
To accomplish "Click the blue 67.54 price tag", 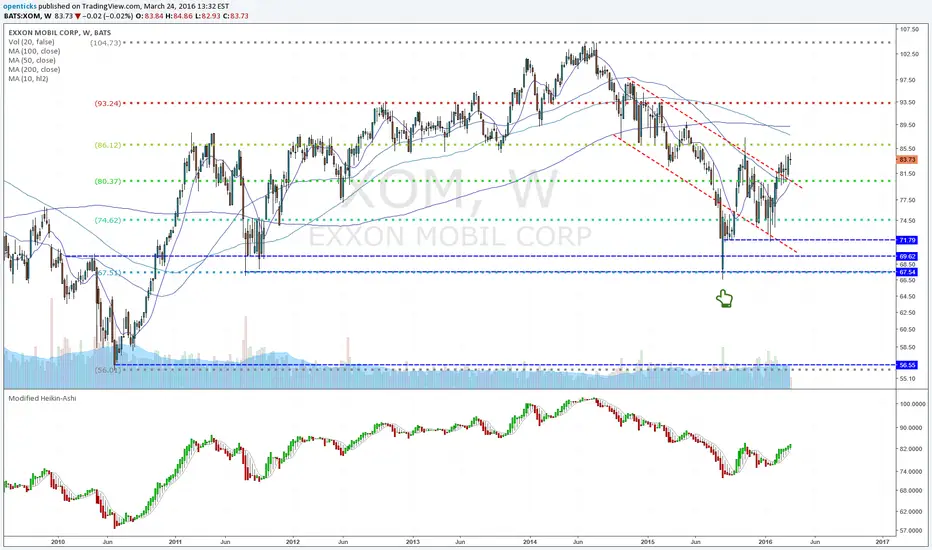I will click(x=907, y=272).
